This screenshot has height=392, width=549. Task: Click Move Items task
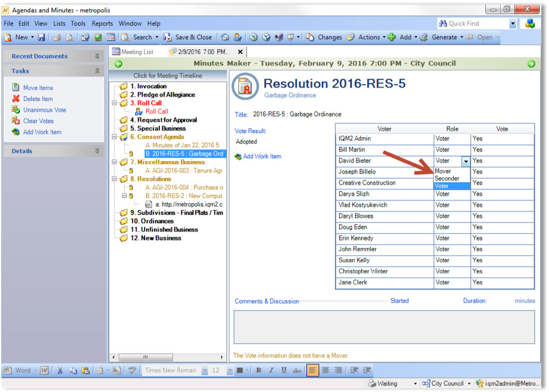point(38,87)
